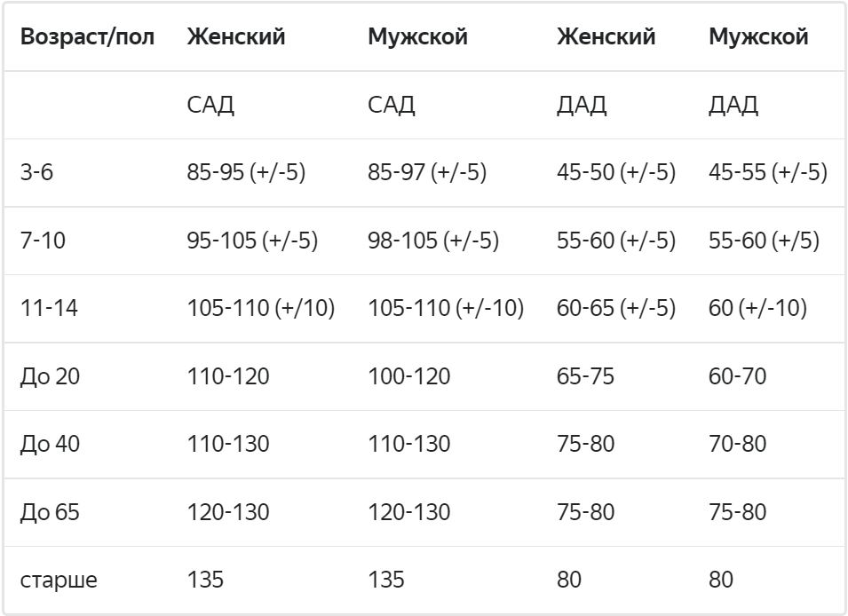Screen dimensions: 848x616
Task: Click the cell with '65-75'
Action: click(585, 375)
